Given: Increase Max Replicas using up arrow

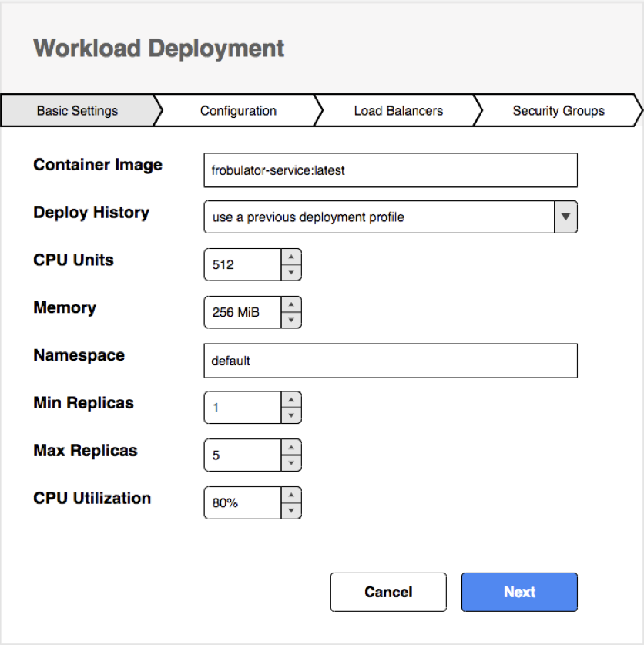Looking at the screenshot, I should click(291, 447).
